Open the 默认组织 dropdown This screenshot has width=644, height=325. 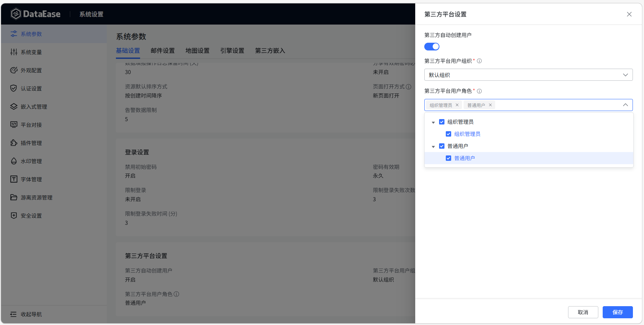(x=528, y=74)
